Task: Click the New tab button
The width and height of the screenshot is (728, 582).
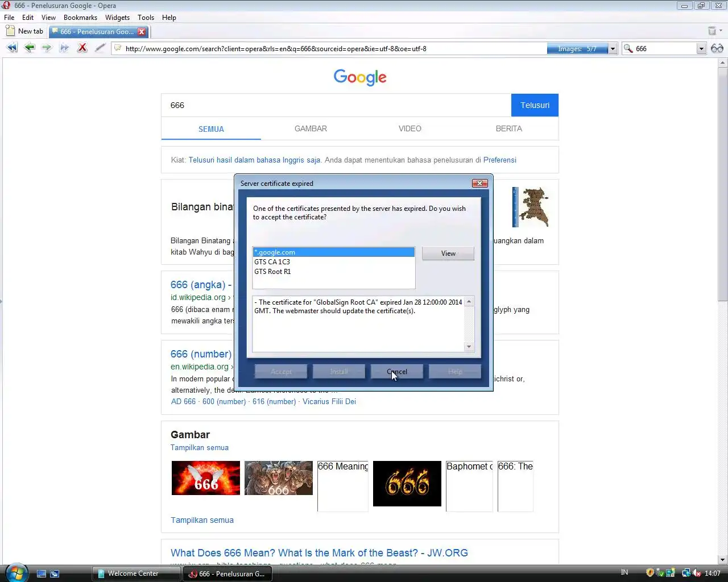Action: click(x=24, y=31)
